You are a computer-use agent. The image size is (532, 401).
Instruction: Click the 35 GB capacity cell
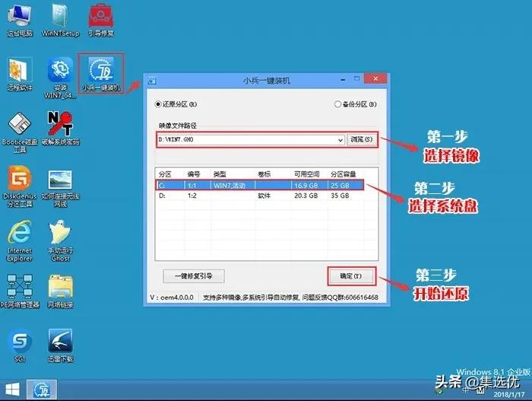pyautogui.click(x=340, y=196)
